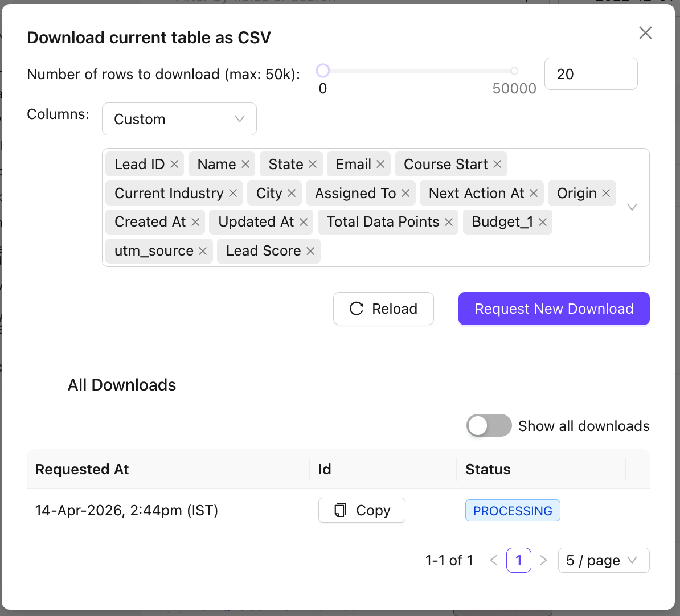Enable the Show all downloads switch
Image resolution: width=680 pixels, height=616 pixels.
[x=489, y=426]
